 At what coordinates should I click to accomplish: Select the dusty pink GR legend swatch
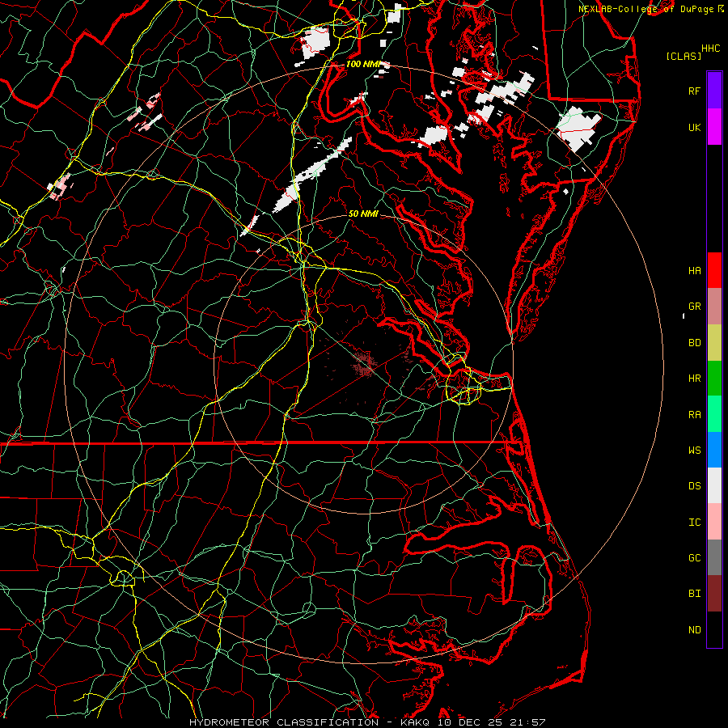tap(714, 307)
